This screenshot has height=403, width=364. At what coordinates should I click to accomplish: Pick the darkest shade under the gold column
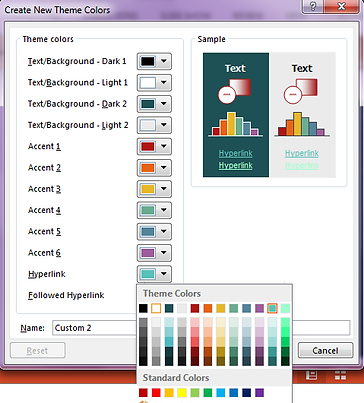(x=221, y=361)
